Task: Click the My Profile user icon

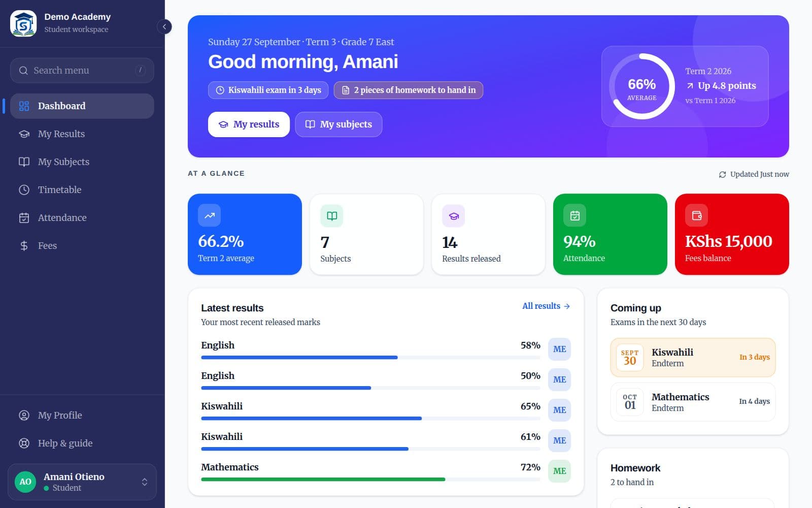Action: click(x=24, y=416)
